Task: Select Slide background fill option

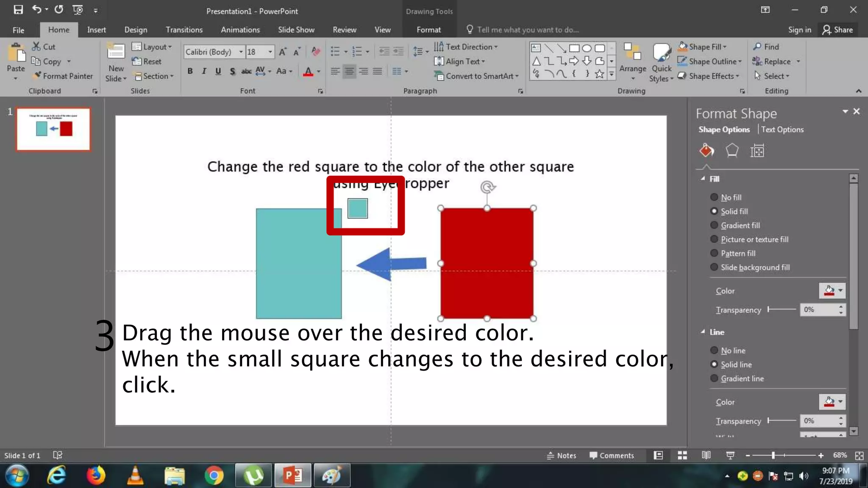Action: pos(714,267)
